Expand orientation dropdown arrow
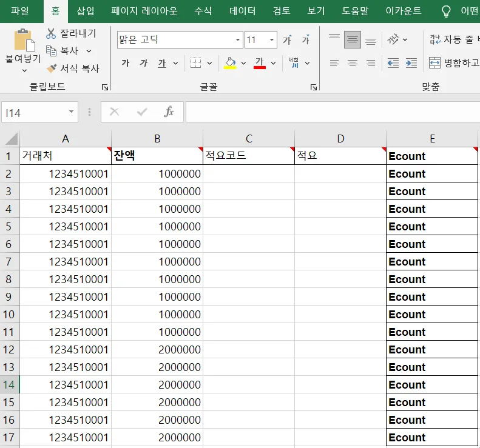Viewport: 480px width, 448px height. (x=405, y=40)
